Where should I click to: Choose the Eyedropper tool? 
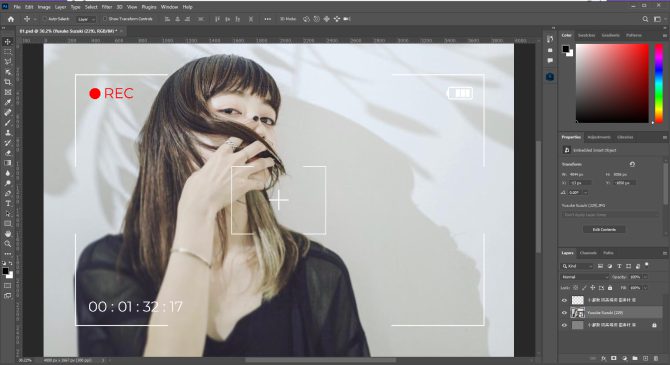point(8,102)
